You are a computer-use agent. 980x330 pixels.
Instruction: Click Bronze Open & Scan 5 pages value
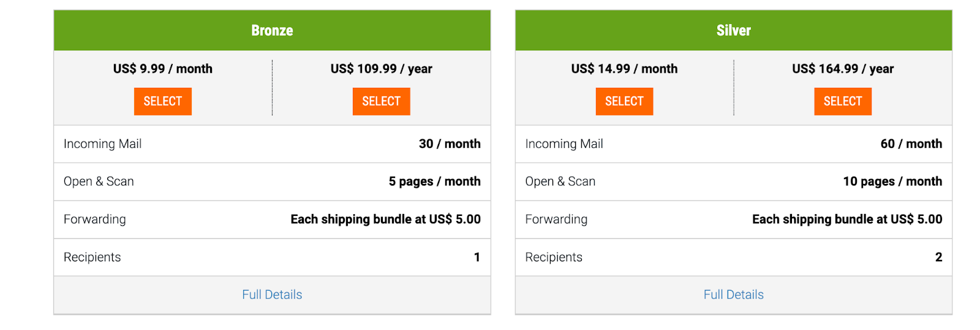434,182
